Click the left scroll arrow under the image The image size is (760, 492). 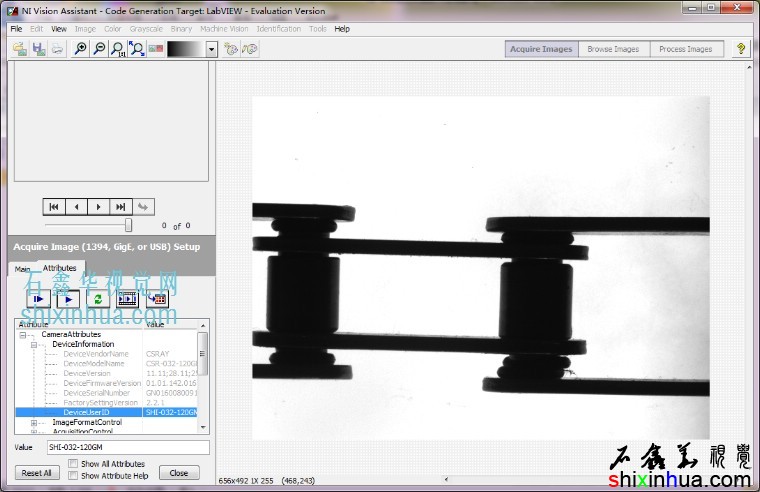pos(446,479)
